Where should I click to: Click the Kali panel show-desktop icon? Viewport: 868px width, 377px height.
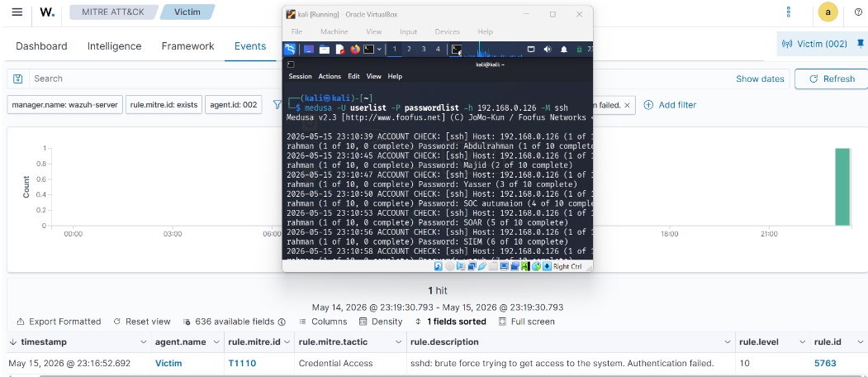click(308, 50)
